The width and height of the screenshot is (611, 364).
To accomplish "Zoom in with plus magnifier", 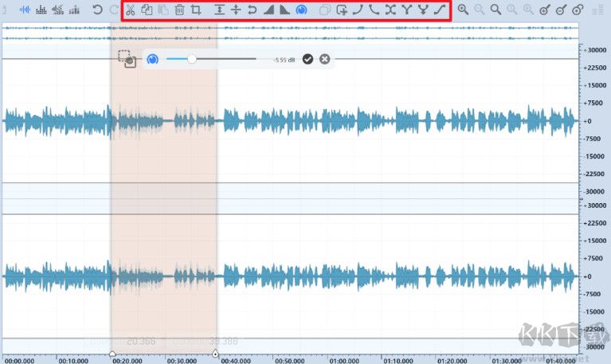I will tap(463, 10).
